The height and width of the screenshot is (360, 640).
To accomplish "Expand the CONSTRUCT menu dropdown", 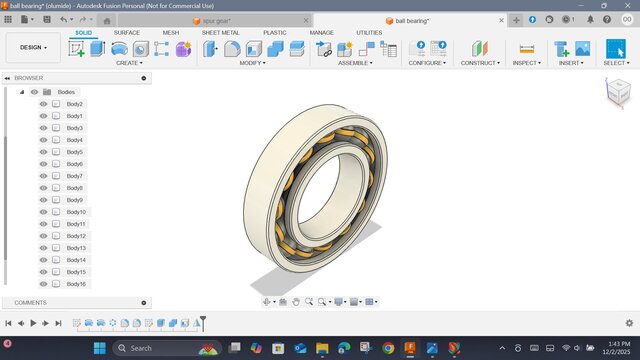I will [480, 63].
